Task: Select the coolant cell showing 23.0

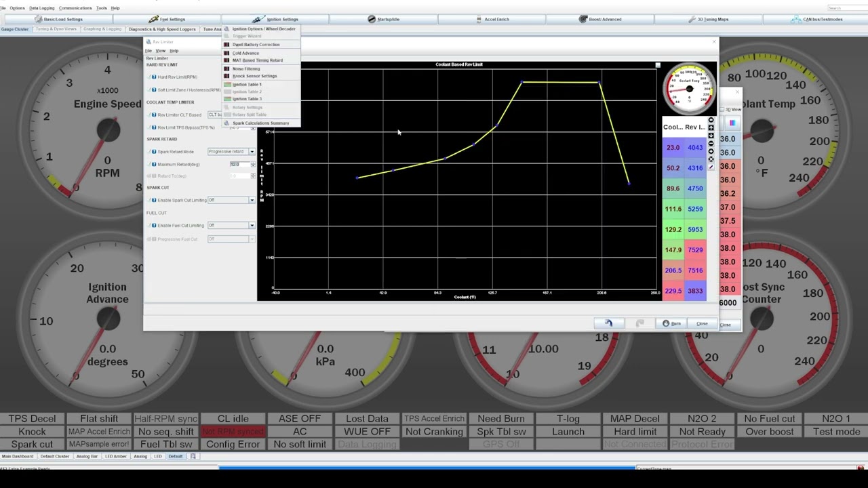Action: click(x=673, y=147)
